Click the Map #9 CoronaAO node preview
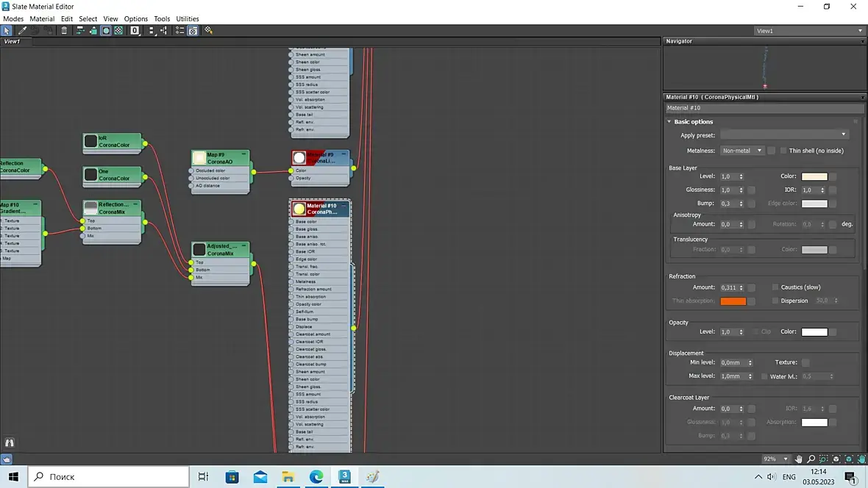The height and width of the screenshot is (488, 868). (x=199, y=158)
